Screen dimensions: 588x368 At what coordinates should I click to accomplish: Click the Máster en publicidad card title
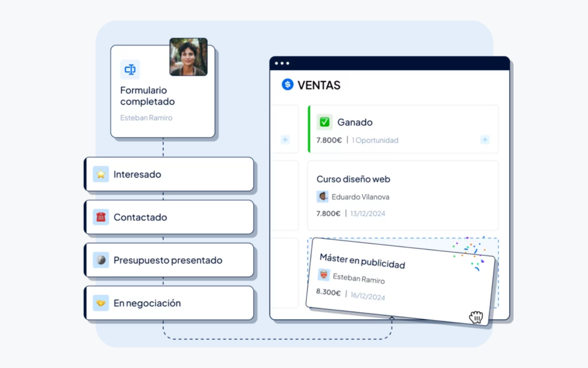pos(362,261)
